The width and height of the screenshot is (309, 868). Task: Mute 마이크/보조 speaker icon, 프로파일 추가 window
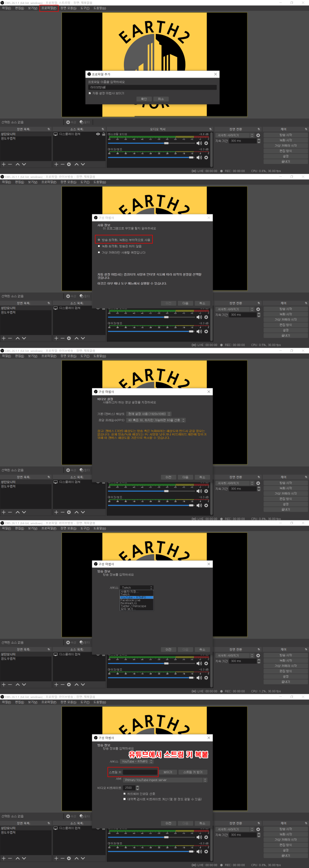199,158
